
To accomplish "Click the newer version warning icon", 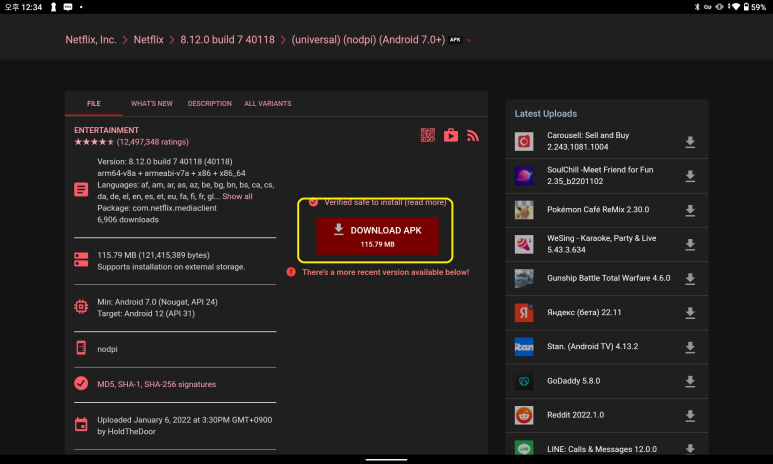I will click(291, 272).
